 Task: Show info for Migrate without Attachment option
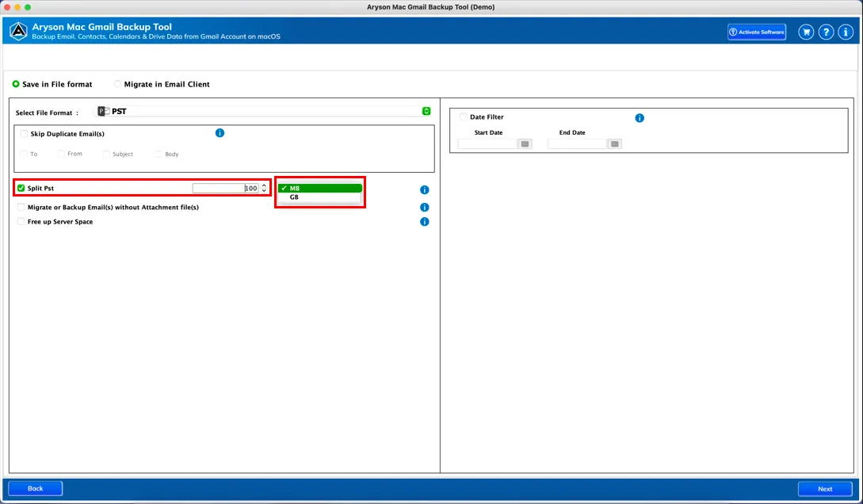tap(424, 208)
